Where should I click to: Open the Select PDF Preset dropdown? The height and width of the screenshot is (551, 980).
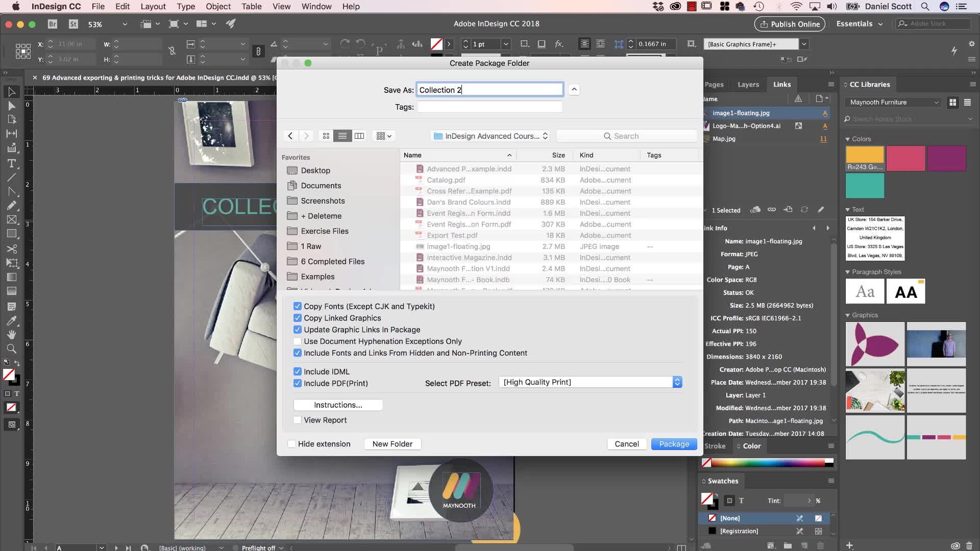[x=591, y=382]
